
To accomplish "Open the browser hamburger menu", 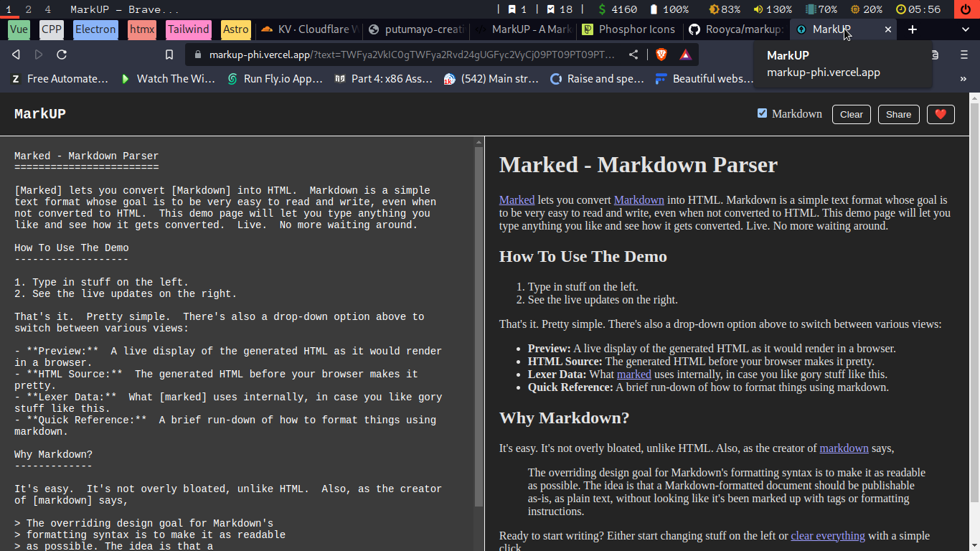I will click(x=964, y=55).
